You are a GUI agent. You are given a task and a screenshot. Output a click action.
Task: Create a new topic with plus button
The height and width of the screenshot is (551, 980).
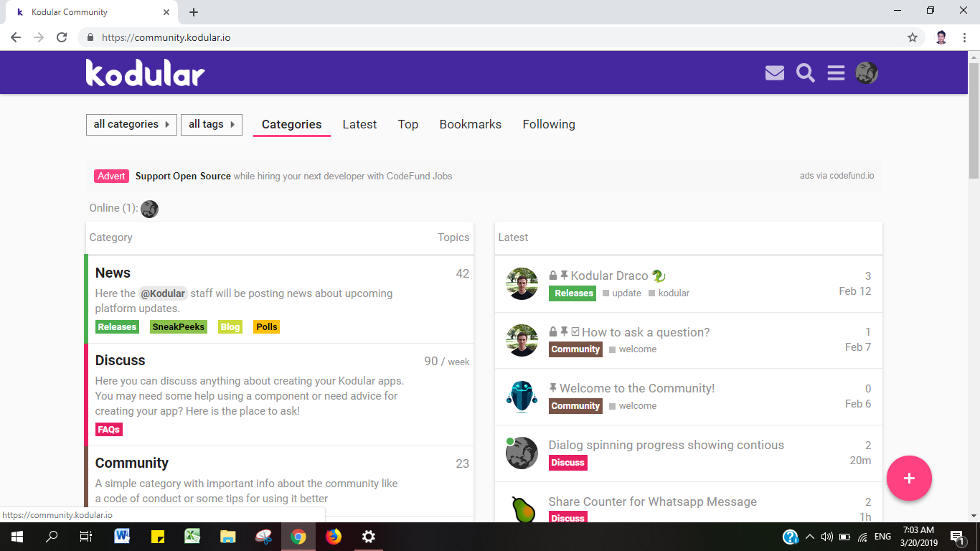(x=909, y=478)
